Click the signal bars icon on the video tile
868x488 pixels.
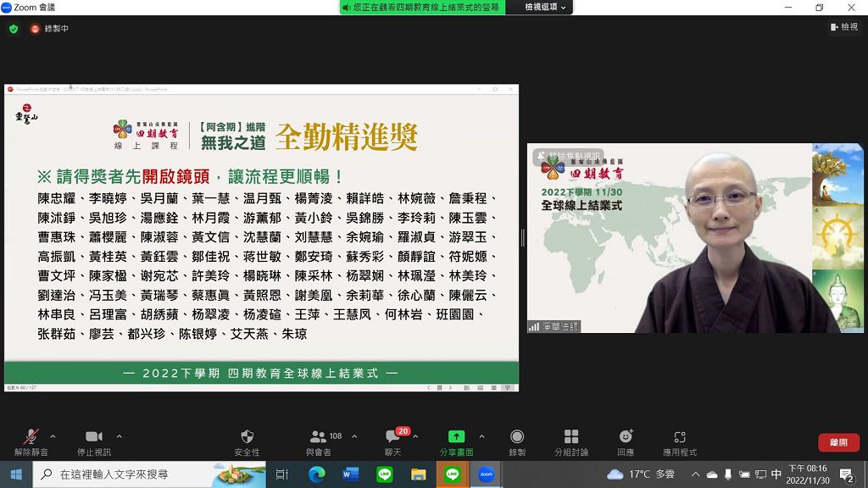[534, 326]
